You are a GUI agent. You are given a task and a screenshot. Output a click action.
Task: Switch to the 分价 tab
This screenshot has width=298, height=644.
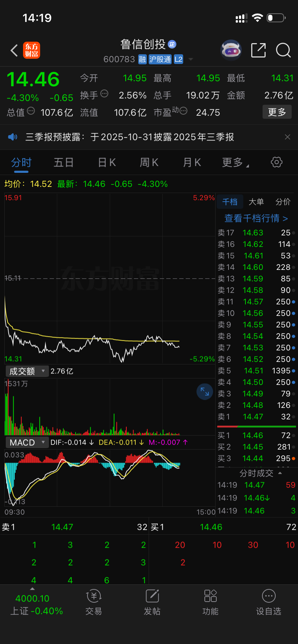[x=283, y=202]
